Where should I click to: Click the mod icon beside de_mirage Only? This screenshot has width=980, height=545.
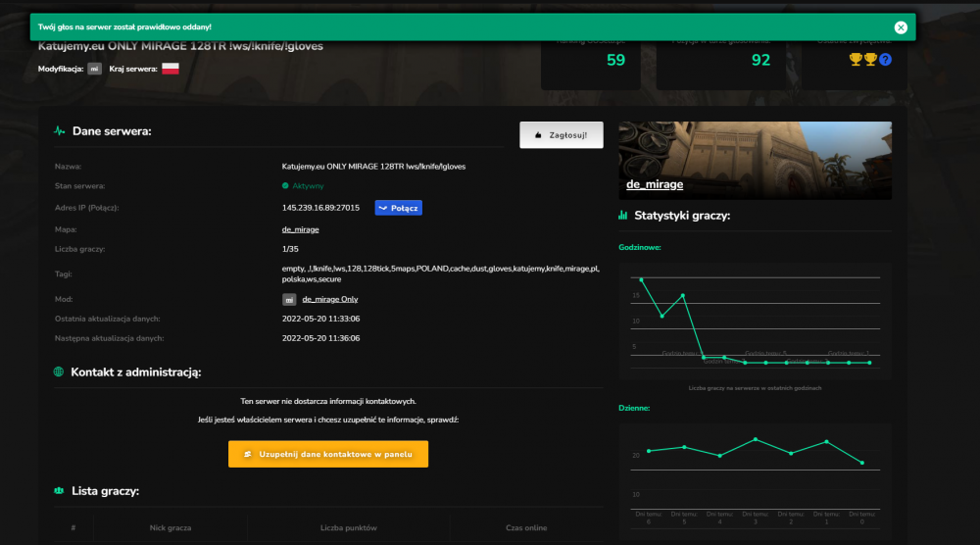click(x=289, y=300)
